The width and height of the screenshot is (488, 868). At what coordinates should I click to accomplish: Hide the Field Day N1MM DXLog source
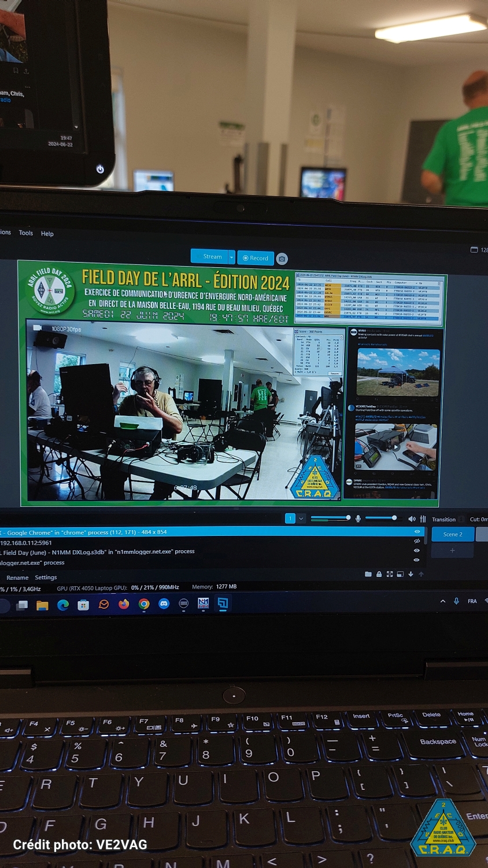coord(417,550)
